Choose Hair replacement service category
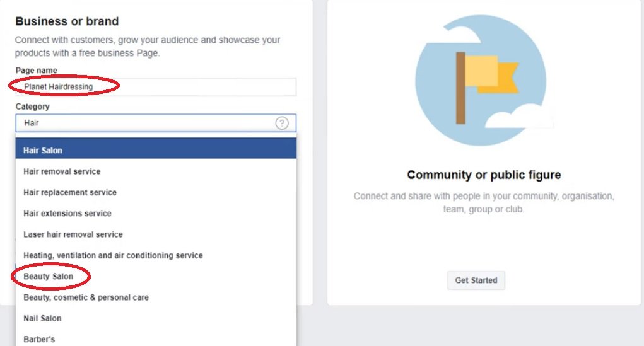This screenshot has height=346, width=644. (x=156, y=192)
